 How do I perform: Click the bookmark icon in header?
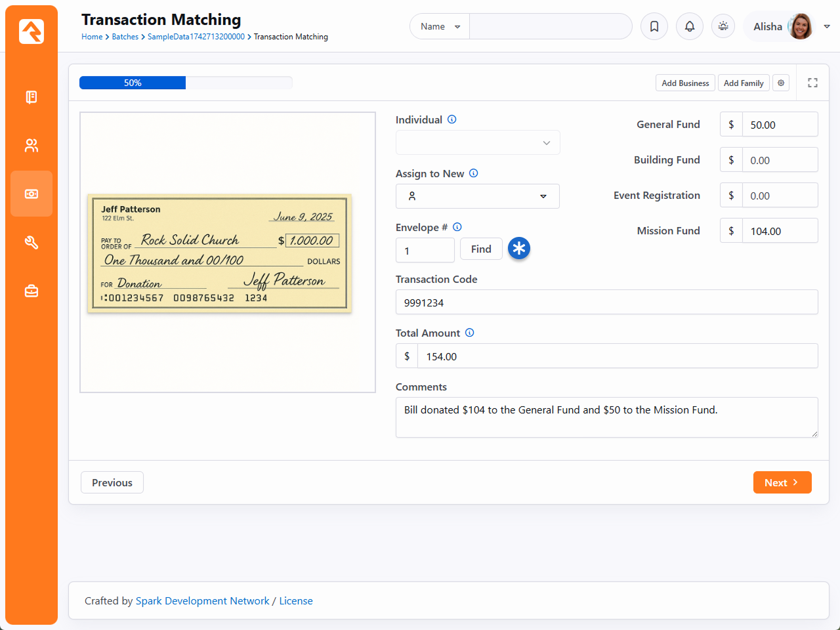[654, 26]
